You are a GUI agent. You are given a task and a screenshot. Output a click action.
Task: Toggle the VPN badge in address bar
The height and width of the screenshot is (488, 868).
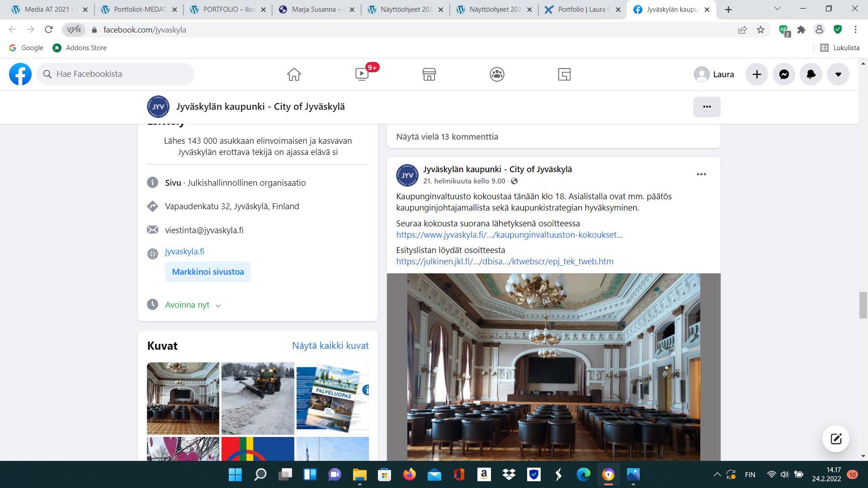(74, 29)
